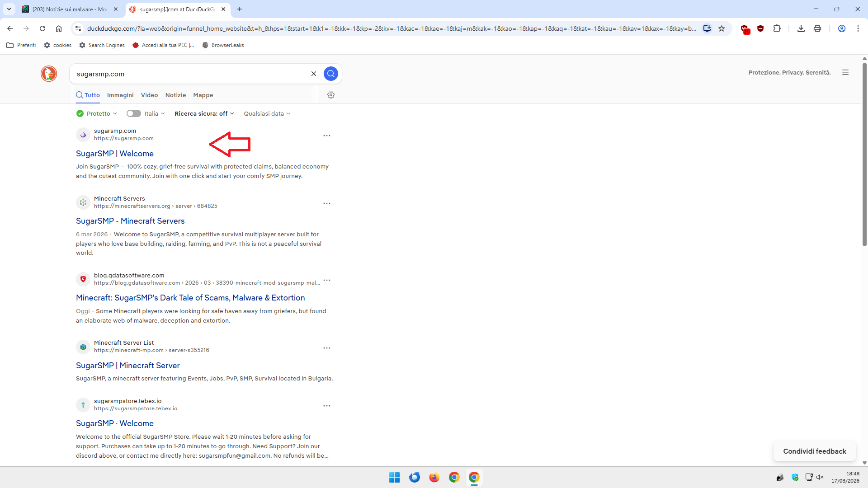
Task: Switch to the Video tab
Action: pos(149,95)
